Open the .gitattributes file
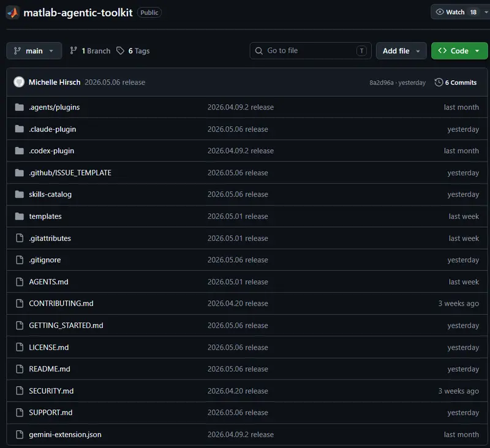 click(50, 238)
